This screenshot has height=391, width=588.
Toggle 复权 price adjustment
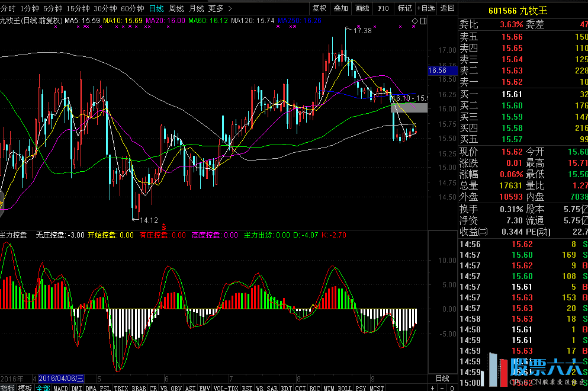tap(319, 8)
